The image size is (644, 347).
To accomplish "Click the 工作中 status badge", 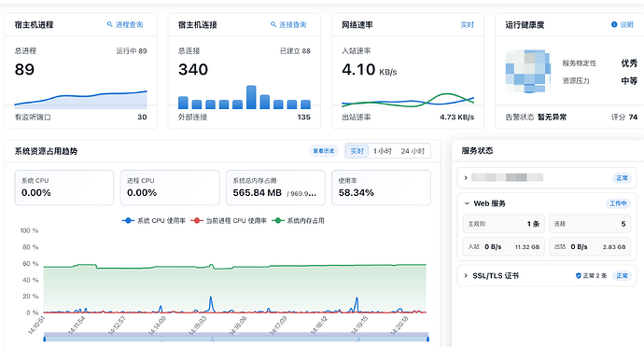I will (x=618, y=203).
